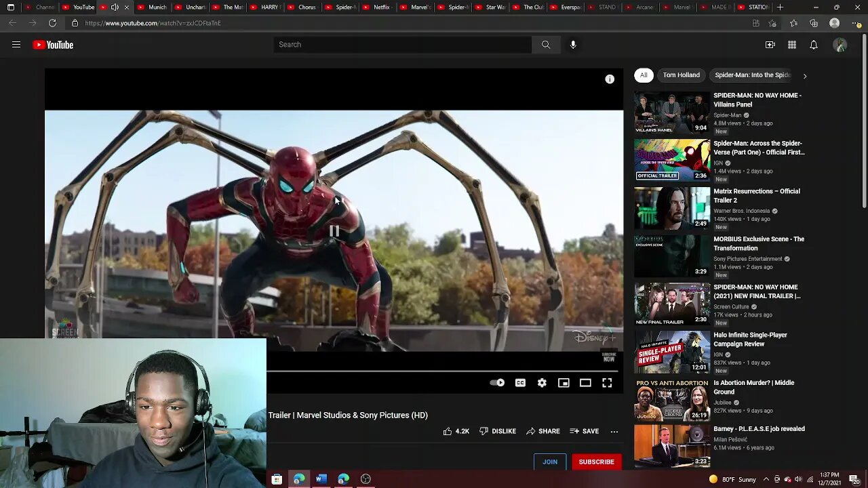The height and width of the screenshot is (488, 868).
Task: Open the Screen Culture channel name
Action: click(731, 306)
